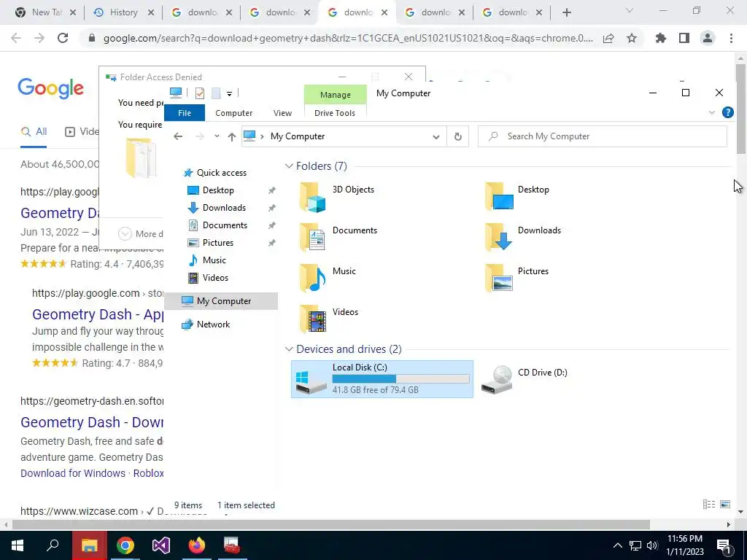The height and width of the screenshot is (560, 747).
Task: Open Windows Start menu
Action: (18, 545)
